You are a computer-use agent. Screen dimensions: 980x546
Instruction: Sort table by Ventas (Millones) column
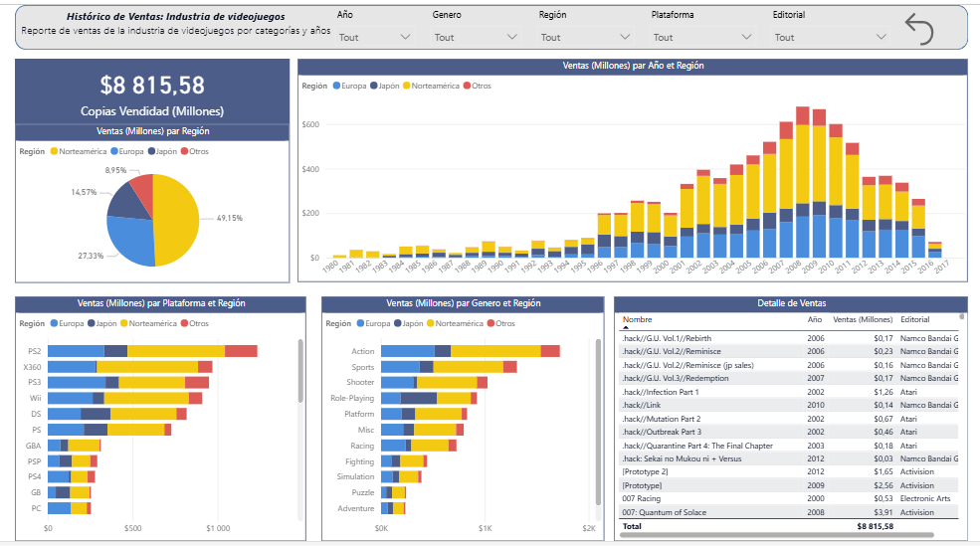pos(863,320)
